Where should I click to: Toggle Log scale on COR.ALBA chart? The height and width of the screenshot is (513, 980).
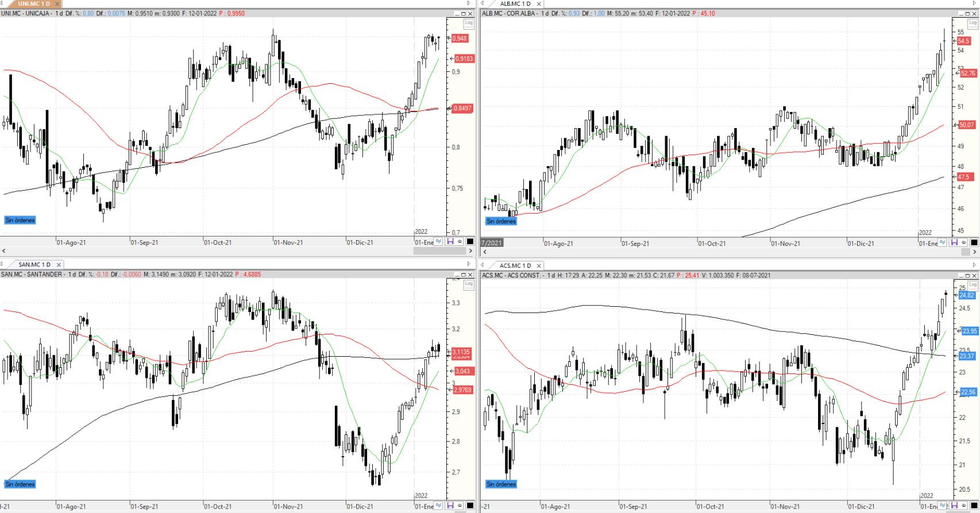972,24
